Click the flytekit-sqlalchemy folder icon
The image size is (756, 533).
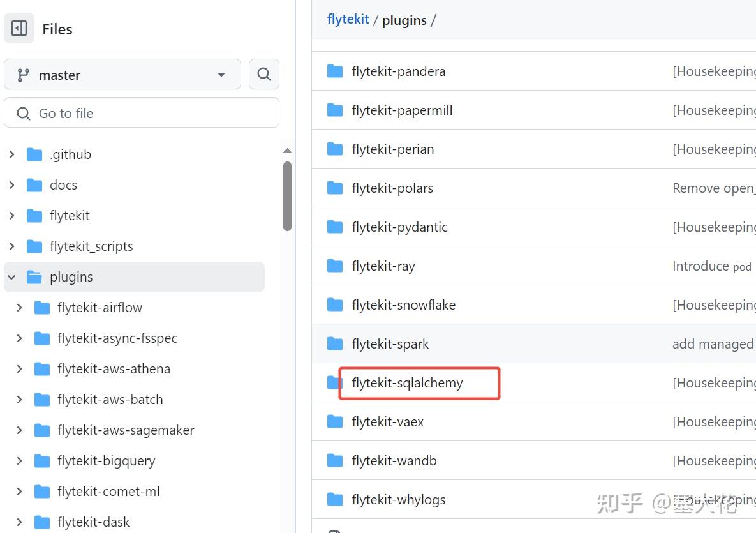334,382
